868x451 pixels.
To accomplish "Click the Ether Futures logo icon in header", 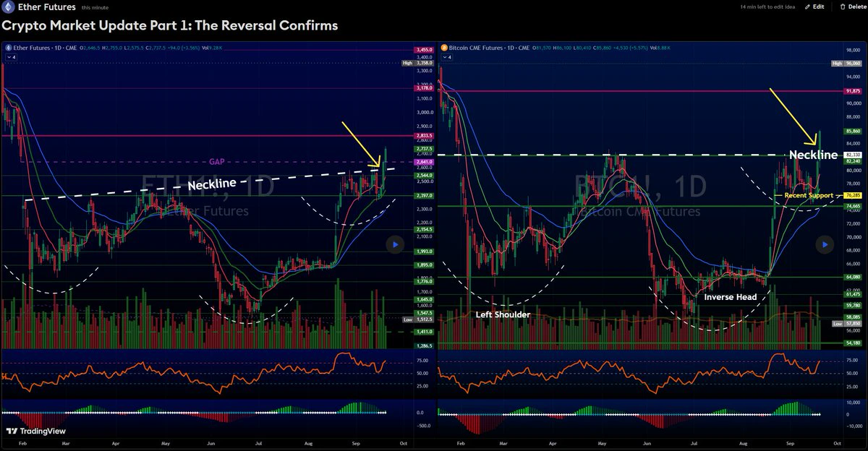I will tap(8, 7).
